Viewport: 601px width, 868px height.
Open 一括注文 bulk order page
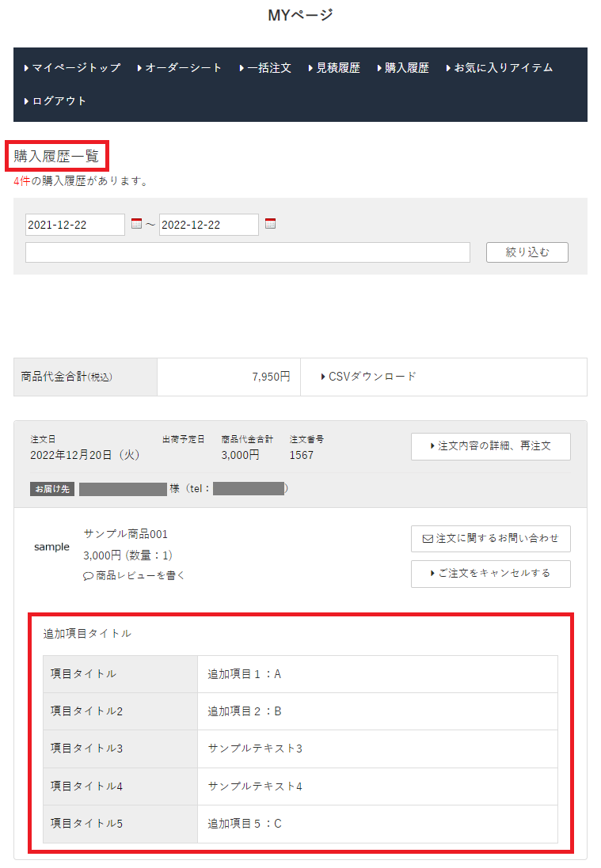[x=265, y=68]
